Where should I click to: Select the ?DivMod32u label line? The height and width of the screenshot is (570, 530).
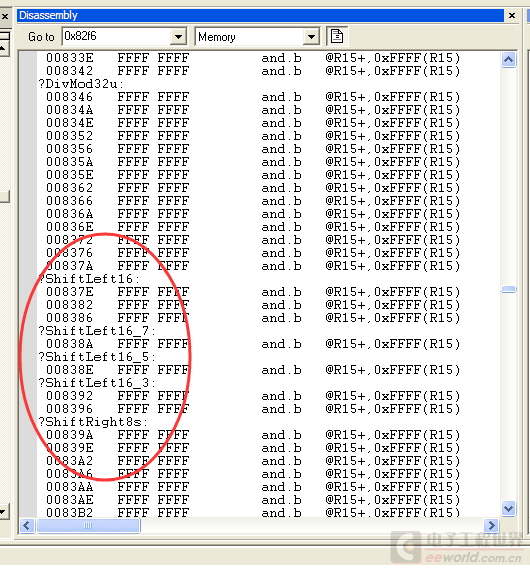(x=81, y=84)
